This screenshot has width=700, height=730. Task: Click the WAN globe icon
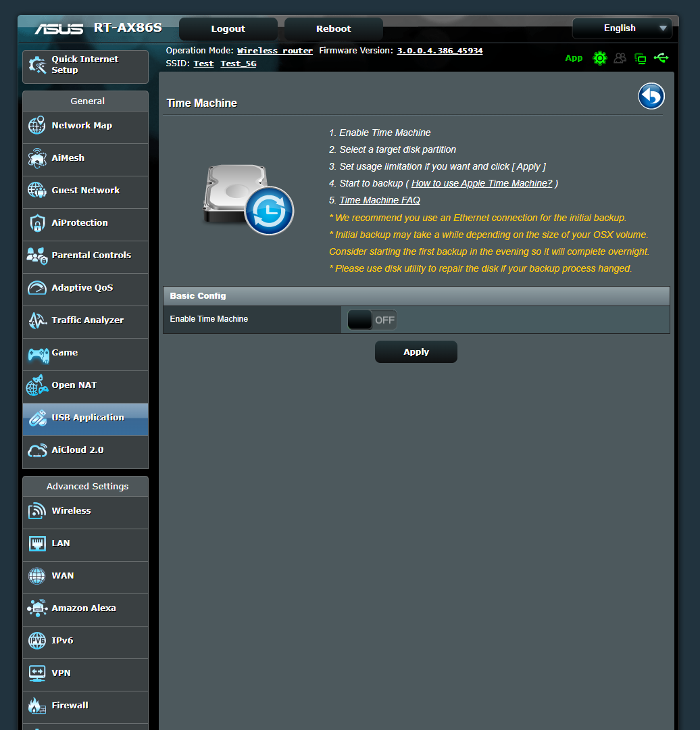tap(36, 576)
